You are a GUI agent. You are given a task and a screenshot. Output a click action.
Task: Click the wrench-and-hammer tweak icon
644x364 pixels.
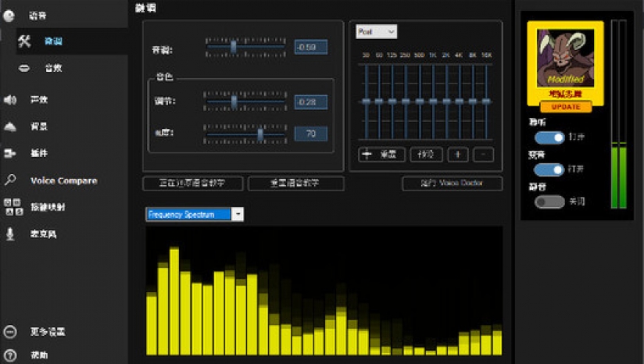(x=24, y=41)
